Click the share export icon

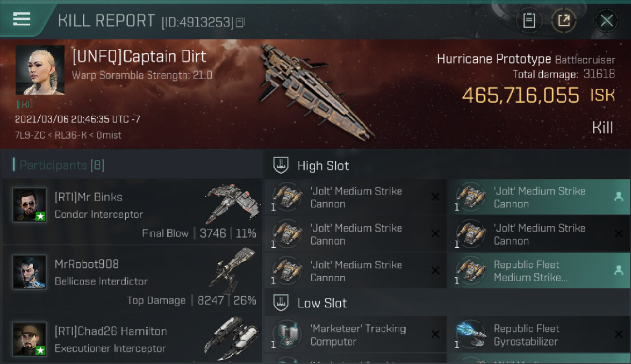click(x=564, y=20)
